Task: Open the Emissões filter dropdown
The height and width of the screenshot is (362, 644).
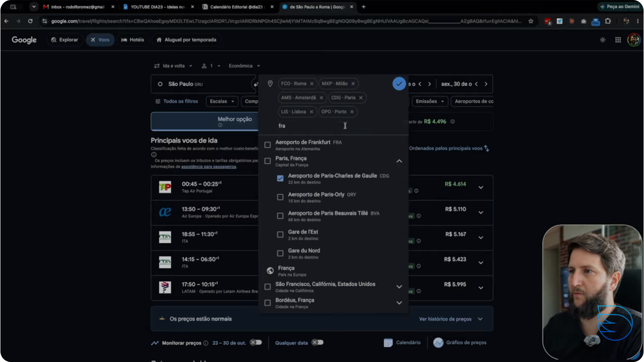Action: [430, 102]
